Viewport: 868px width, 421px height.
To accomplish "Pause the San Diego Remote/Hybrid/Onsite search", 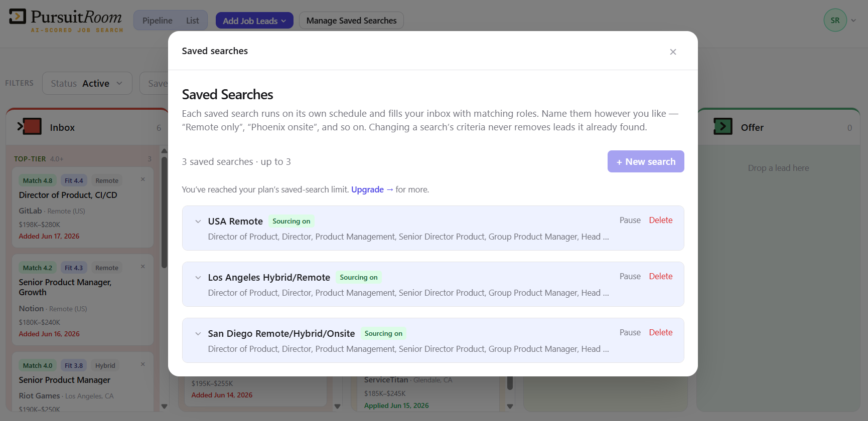I will pos(630,332).
